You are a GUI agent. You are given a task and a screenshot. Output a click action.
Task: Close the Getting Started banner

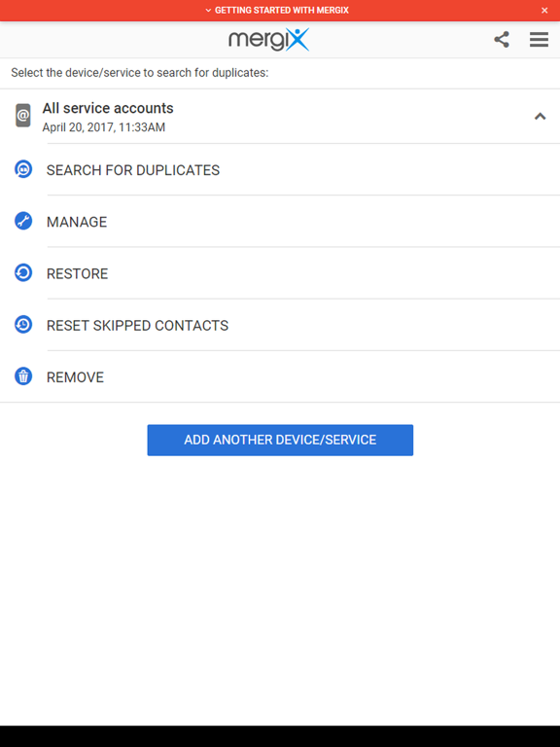point(544,10)
